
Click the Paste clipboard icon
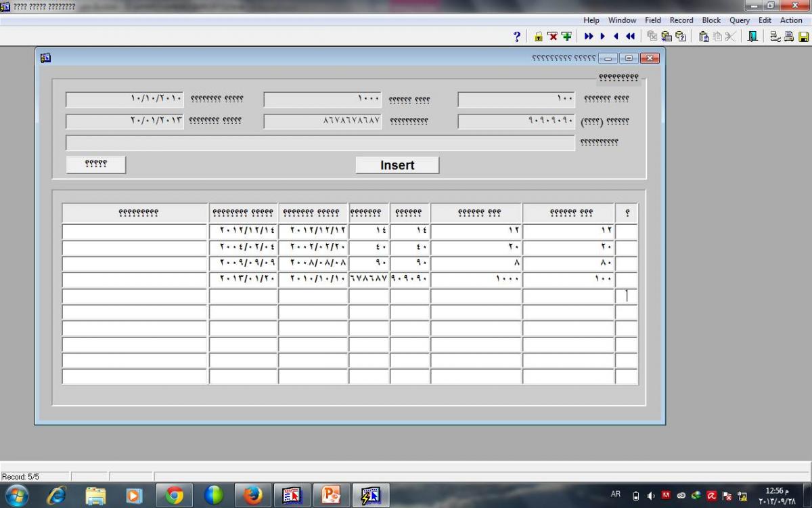pos(704,37)
